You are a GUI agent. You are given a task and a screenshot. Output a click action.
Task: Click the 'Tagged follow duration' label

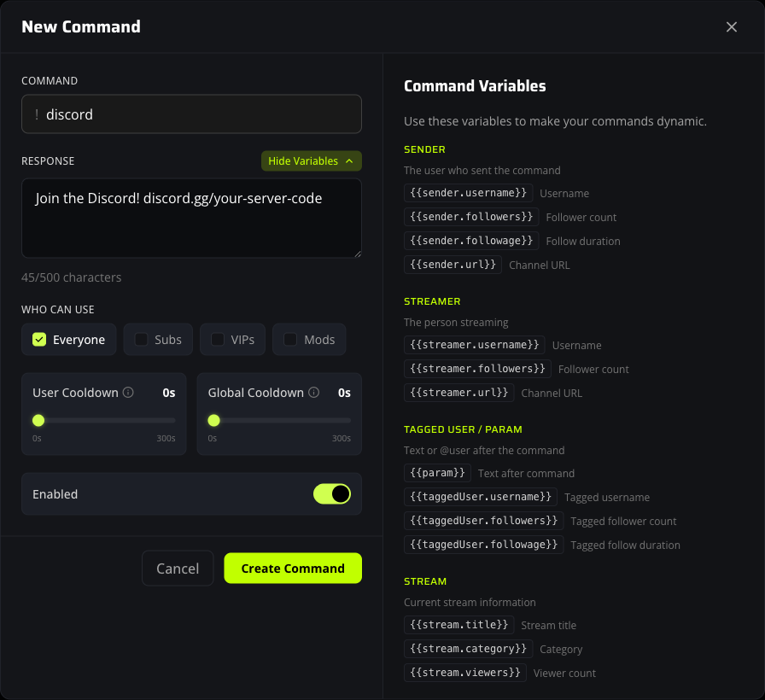(x=626, y=545)
